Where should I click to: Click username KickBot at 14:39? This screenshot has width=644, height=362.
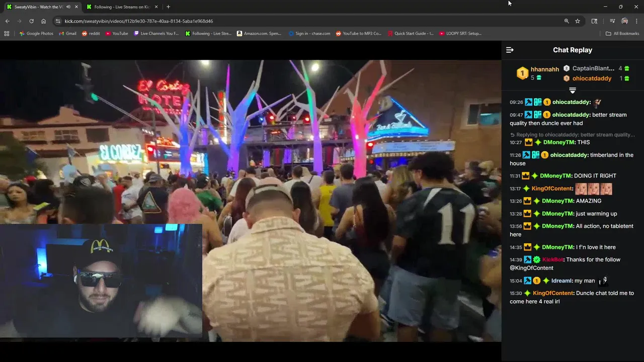[x=552, y=260]
